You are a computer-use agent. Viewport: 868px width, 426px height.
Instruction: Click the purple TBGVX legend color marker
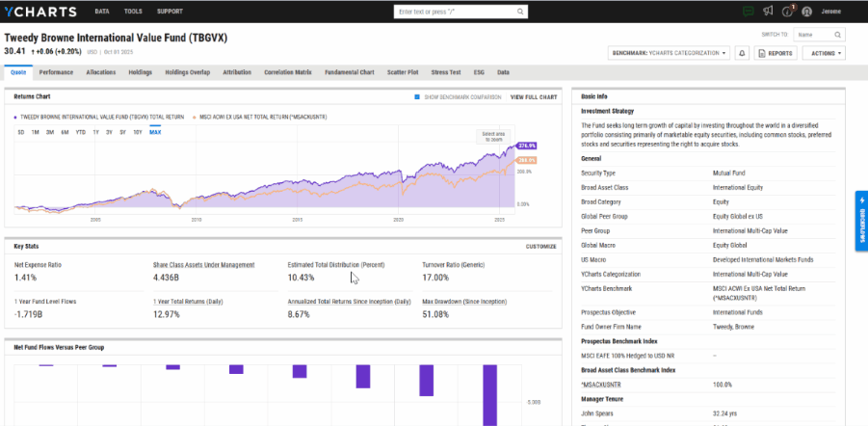pyautogui.click(x=13, y=116)
